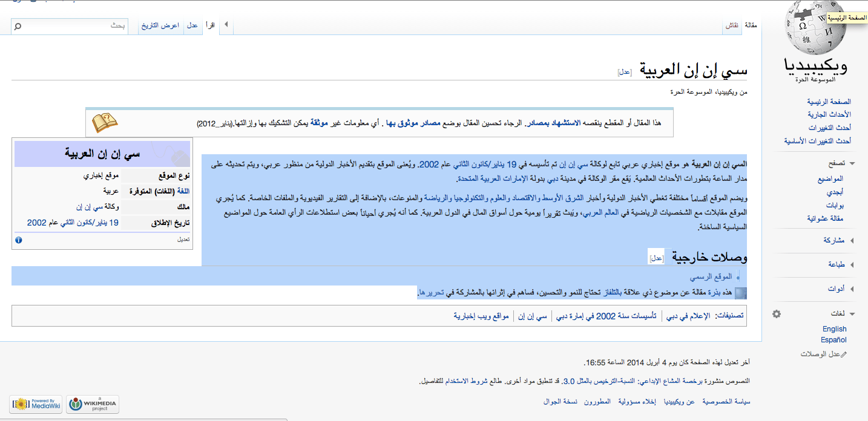Open the أحدث التغييرات الأساسية sidebar link
This screenshot has width=868, height=421.
click(818, 141)
